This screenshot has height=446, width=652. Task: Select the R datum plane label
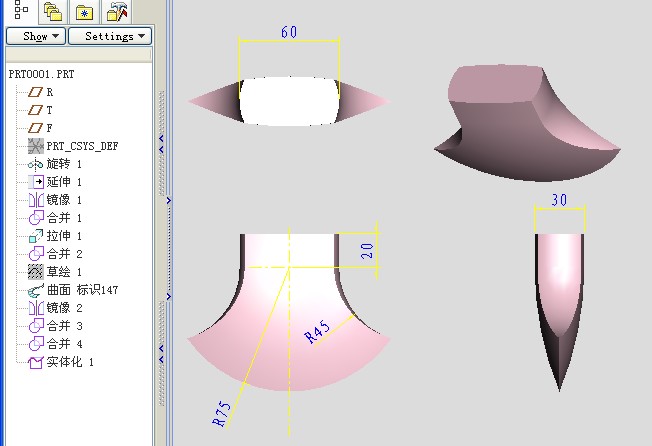[x=49, y=92]
